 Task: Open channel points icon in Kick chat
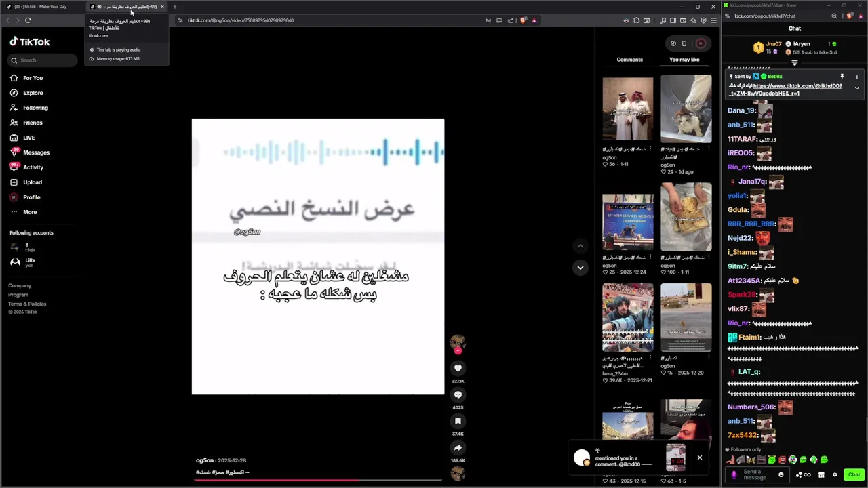804,474
